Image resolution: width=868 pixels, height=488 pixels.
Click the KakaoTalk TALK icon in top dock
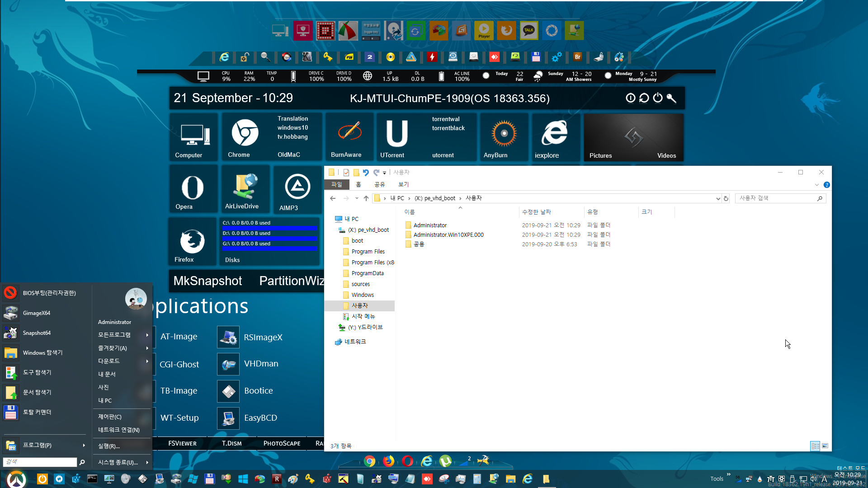pos(529,31)
